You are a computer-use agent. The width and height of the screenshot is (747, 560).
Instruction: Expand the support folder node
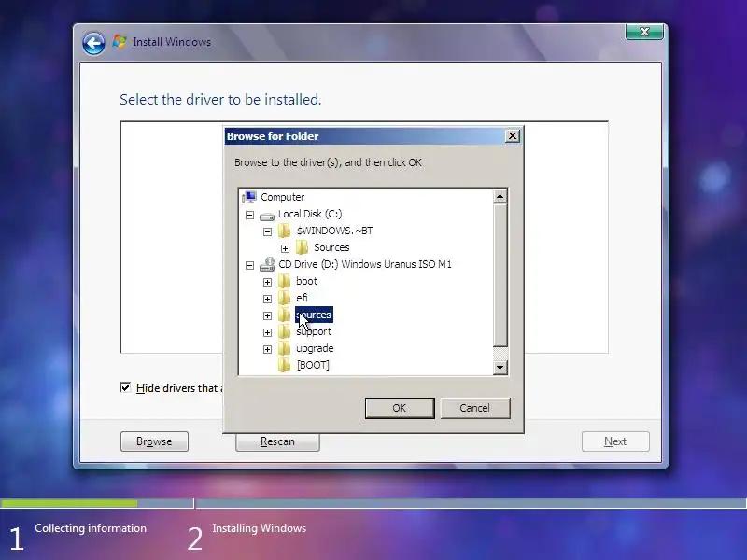tap(267, 333)
